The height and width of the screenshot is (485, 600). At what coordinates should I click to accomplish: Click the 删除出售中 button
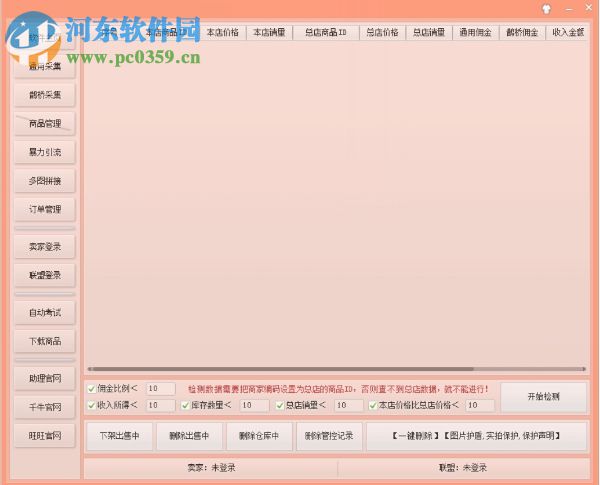point(189,436)
